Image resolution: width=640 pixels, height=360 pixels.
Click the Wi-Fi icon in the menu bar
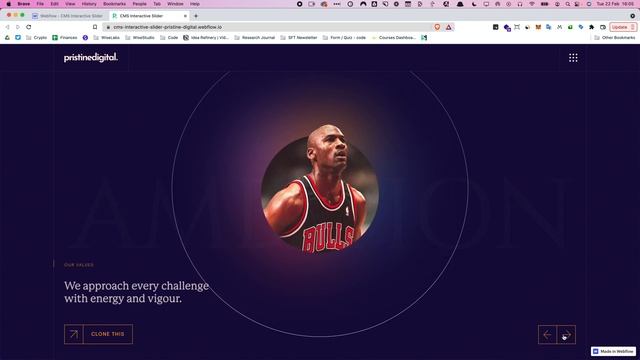[532, 4]
